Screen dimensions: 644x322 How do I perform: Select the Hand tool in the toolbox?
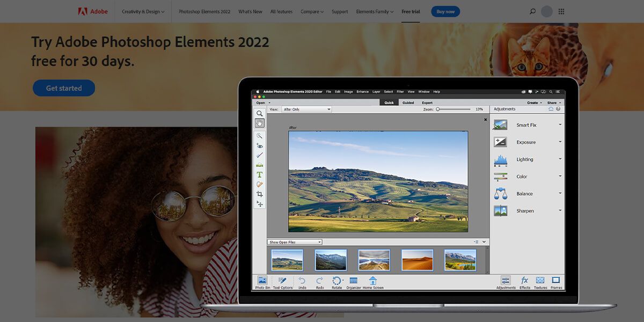pyautogui.click(x=259, y=123)
